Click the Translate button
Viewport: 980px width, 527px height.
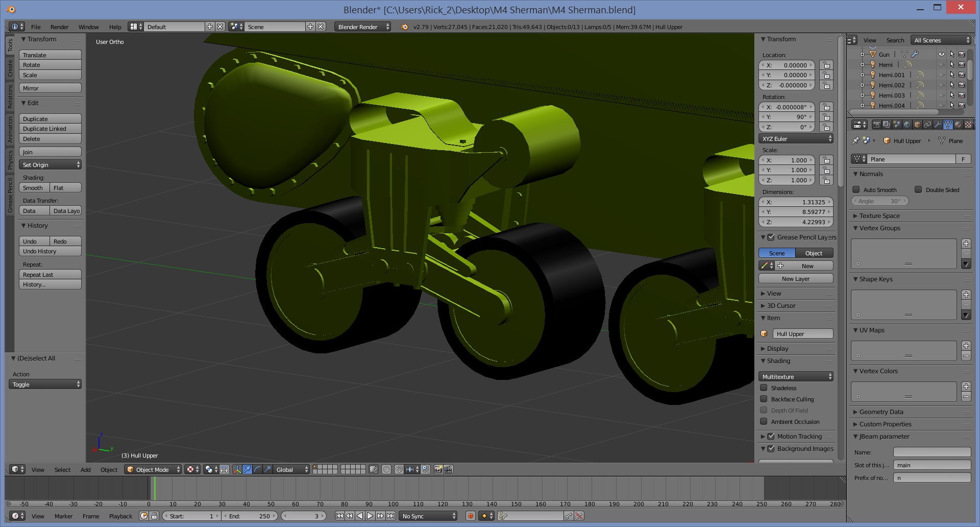(50, 55)
